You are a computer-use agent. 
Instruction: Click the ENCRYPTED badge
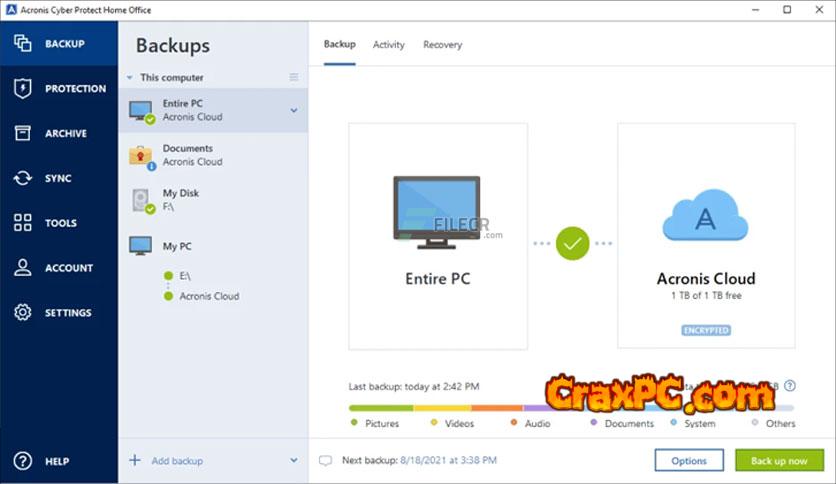(706, 330)
